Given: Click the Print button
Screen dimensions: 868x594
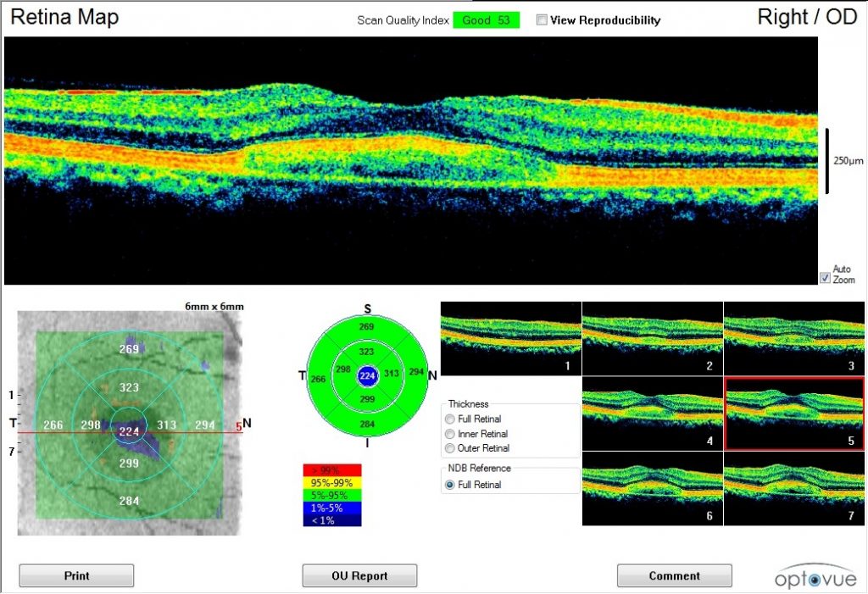Looking at the screenshot, I should (75, 575).
